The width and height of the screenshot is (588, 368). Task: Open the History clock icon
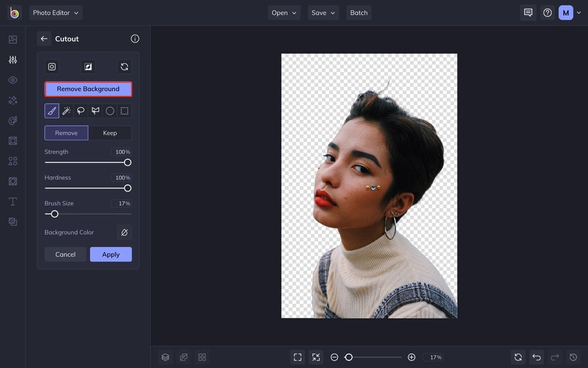point(574,357)
